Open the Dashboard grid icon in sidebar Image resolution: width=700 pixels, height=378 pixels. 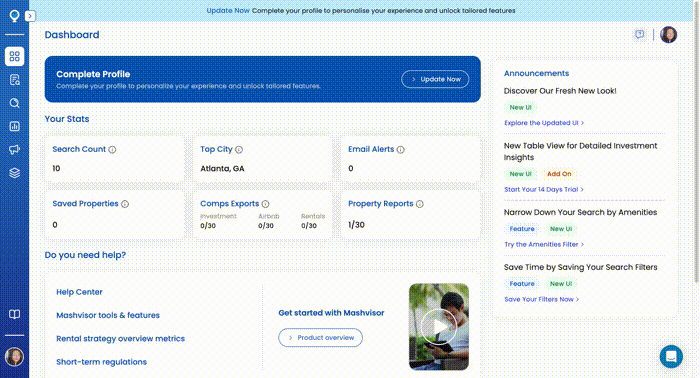(14, 56)
